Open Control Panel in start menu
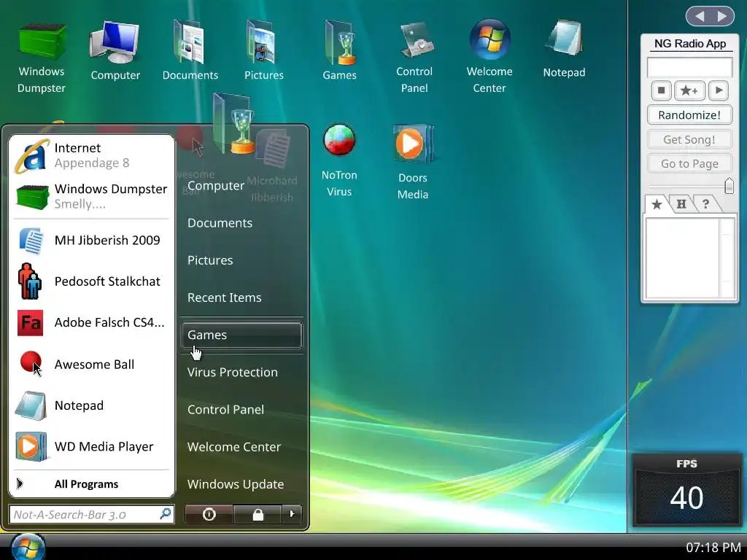Image resolution: width=747 pixels, height=560 pixels. point(242,409)
